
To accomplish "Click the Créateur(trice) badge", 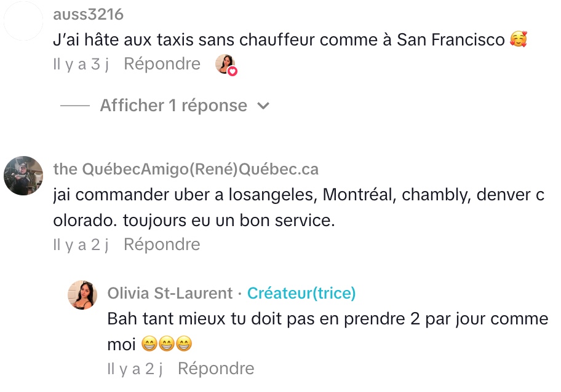I will [301, 293].
